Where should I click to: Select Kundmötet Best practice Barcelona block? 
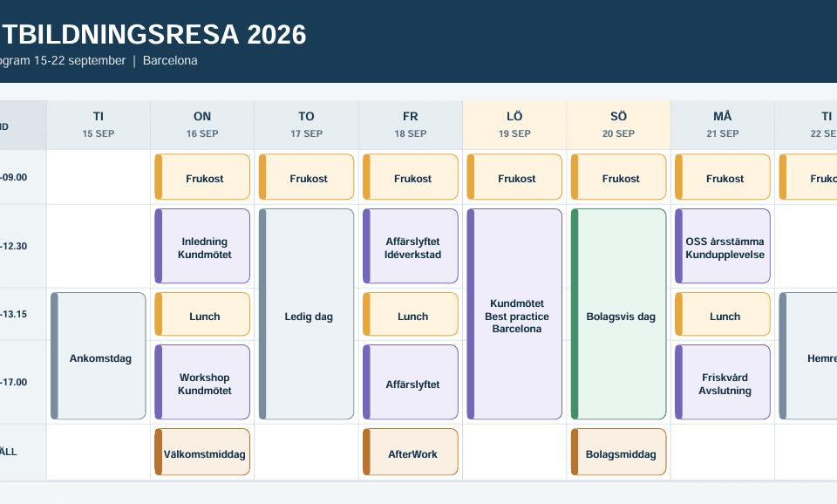pyautogui.click(x=514, y=314)
